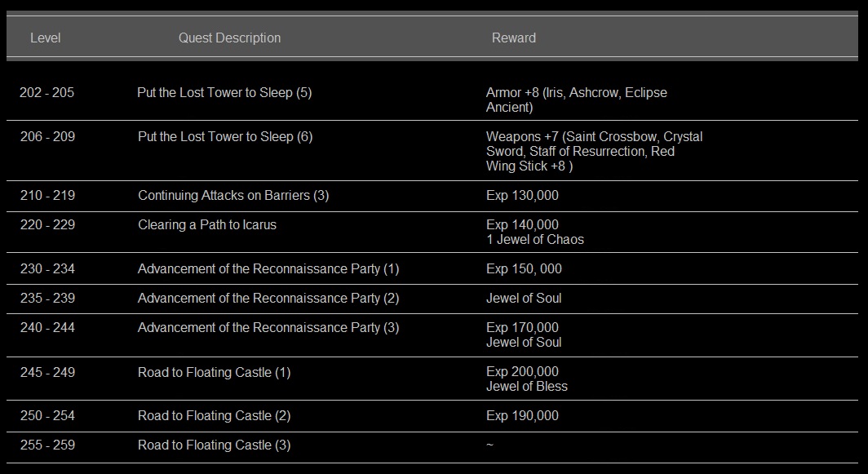Click Advancement of the Reconnaissance Party (2)
This screenshot has height=474, width=868.
click(x=270, y=298)
